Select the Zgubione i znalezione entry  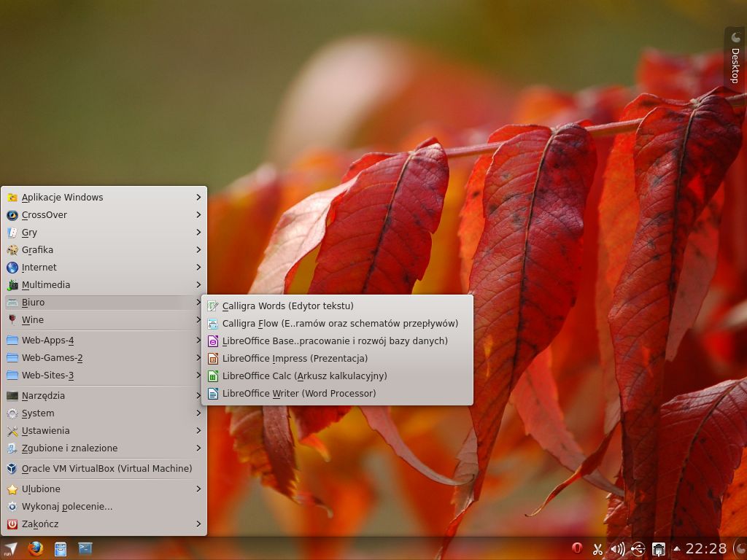104,448
